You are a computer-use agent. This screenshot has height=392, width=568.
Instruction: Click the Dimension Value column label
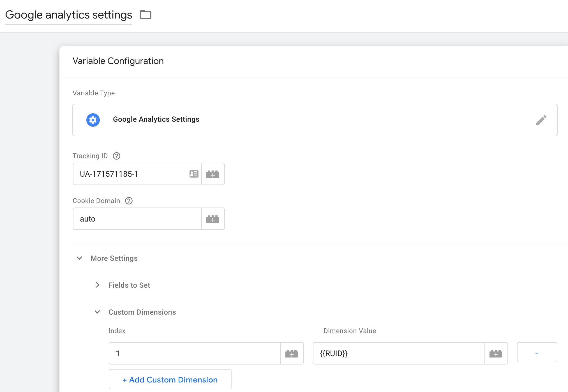[x=350, y=331]
